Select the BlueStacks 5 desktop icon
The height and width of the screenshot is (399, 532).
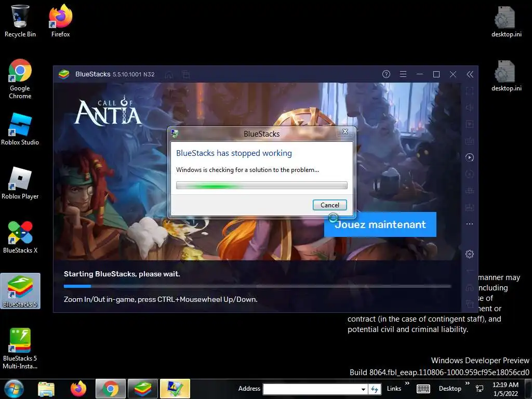pyautogui.click(x=20, y=291)
